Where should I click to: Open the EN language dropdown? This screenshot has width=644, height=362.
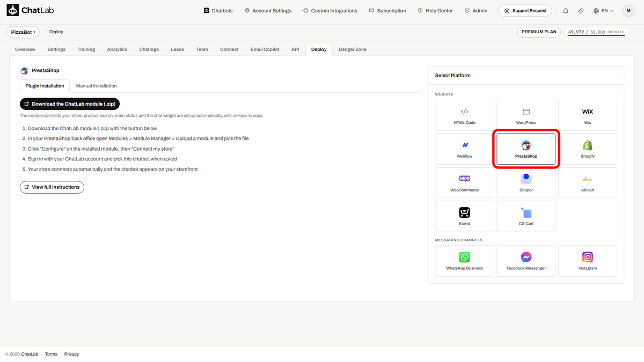point(603,11)
